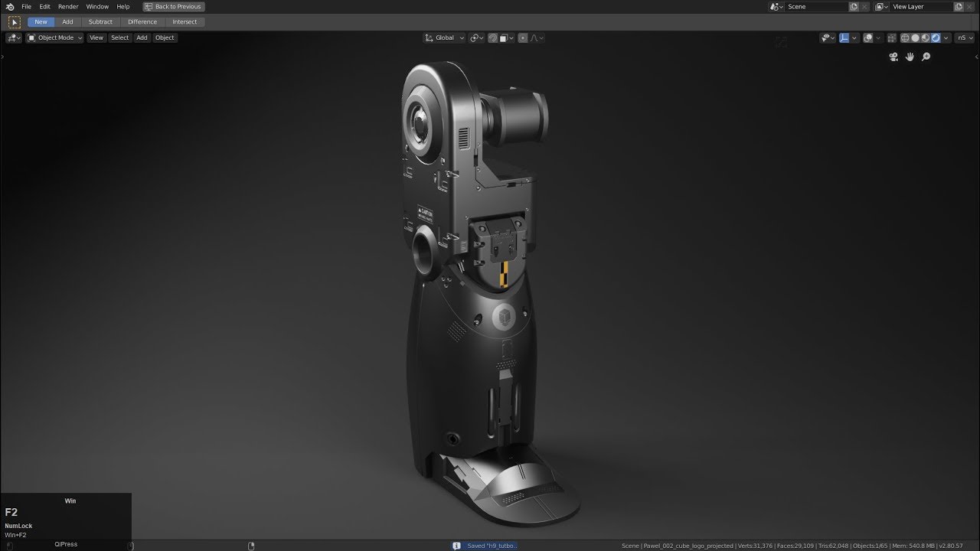Click the pan view hand icon
Viewport: 980px width, 551px height.
(x=910, y=57)
